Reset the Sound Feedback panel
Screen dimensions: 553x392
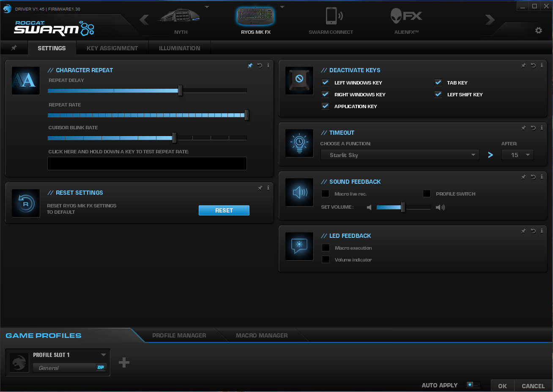[533, 177]
